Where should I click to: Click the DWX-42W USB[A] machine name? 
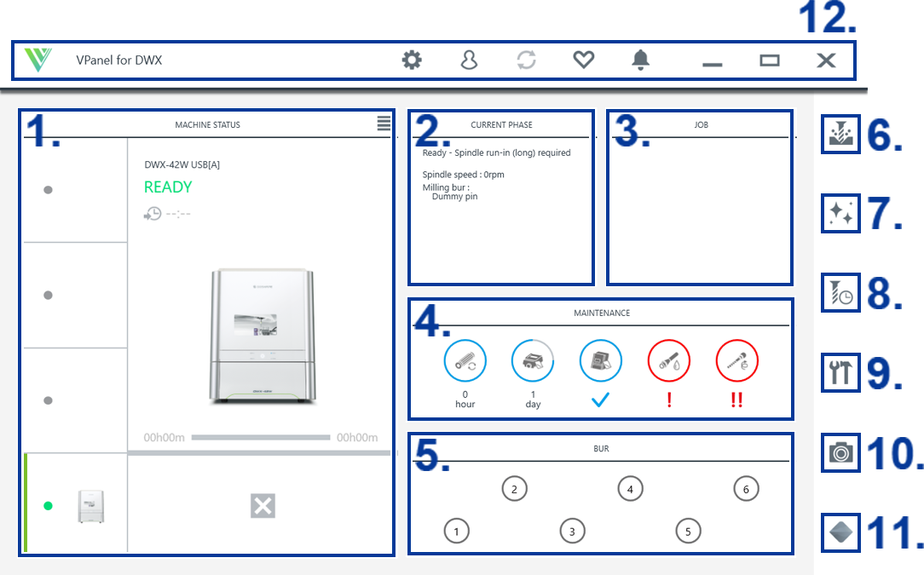click(182, 164)
